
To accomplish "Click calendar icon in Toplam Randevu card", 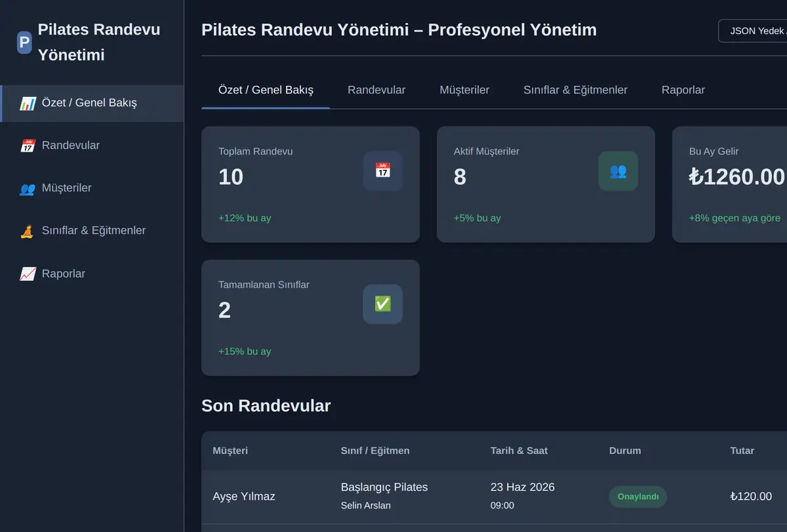I will 382,171.
